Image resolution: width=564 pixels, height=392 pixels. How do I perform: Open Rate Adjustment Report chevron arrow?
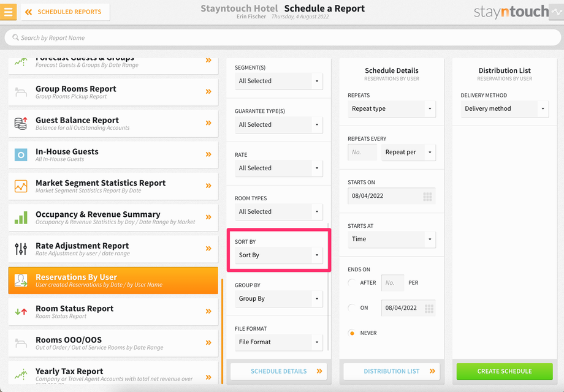pyautogui.click(x=208, y=248)
